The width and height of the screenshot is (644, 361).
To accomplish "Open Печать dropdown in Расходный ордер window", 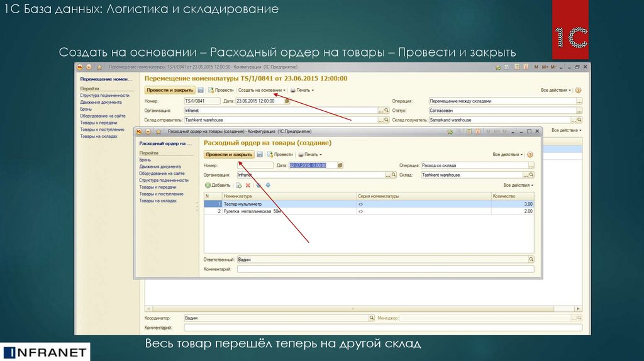I will 310,155.
